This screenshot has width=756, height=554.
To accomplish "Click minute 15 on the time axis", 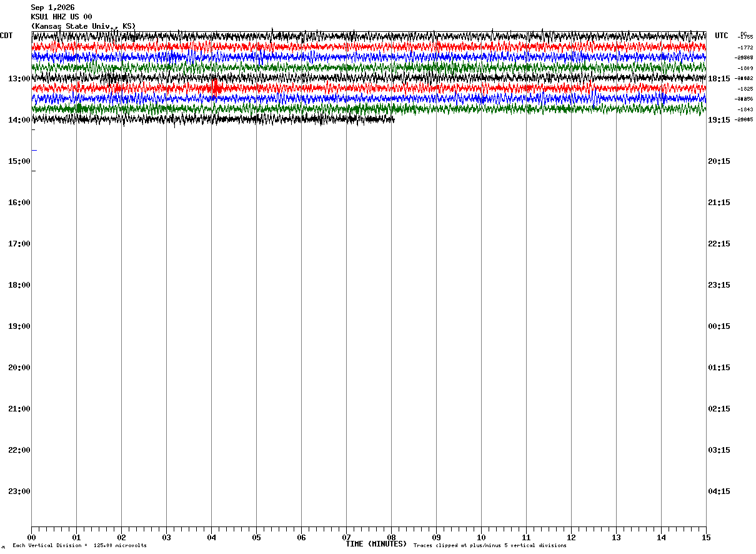I will click(x=706, y=537).
